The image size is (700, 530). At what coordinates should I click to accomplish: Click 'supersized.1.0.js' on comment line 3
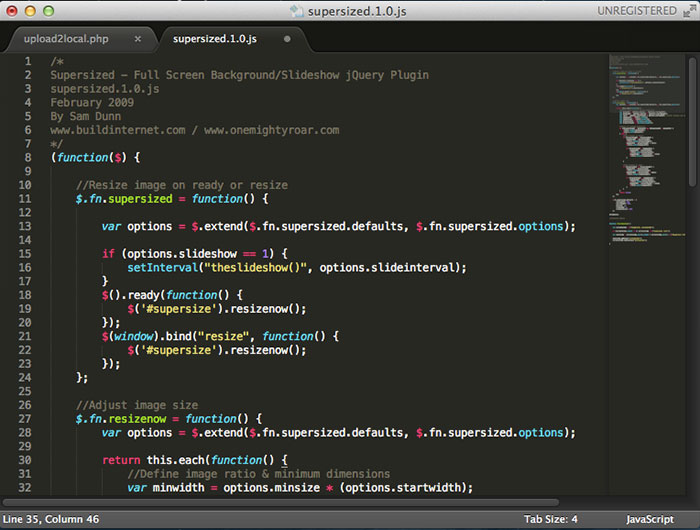[x=104, y=88]
